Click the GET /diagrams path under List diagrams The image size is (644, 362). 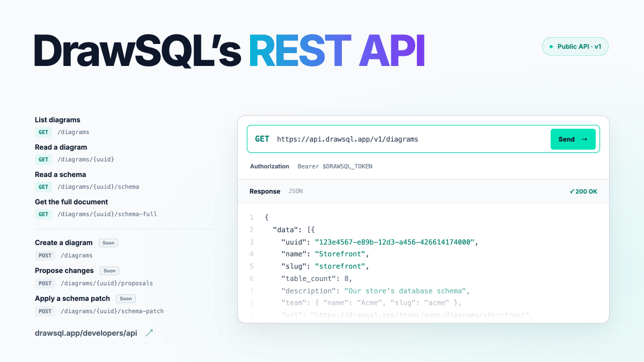(74, 132)
